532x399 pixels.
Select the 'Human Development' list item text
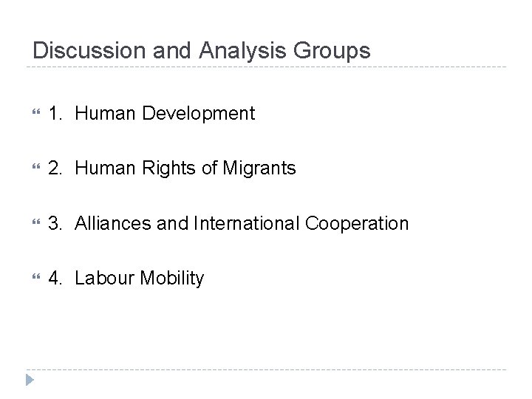165,114
